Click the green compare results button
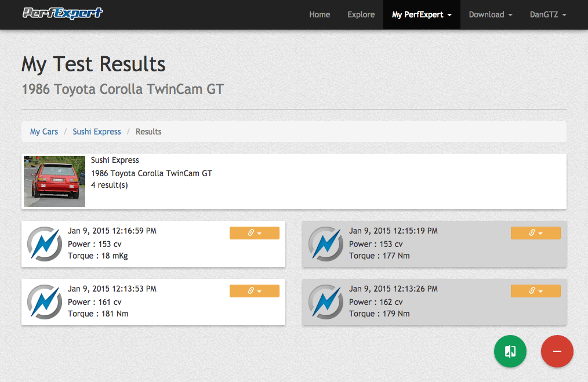Viewport: 588px width, 382px height. coord(510,351)
